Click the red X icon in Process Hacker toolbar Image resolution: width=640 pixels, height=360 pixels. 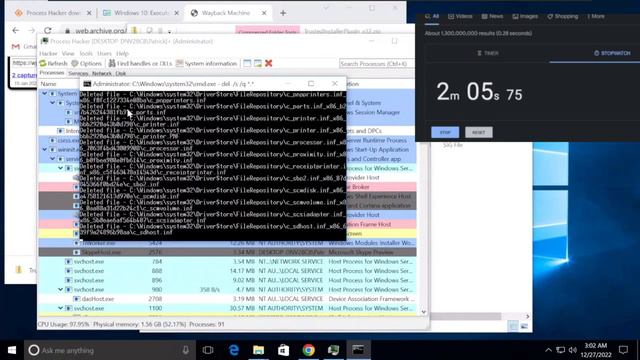269,63
